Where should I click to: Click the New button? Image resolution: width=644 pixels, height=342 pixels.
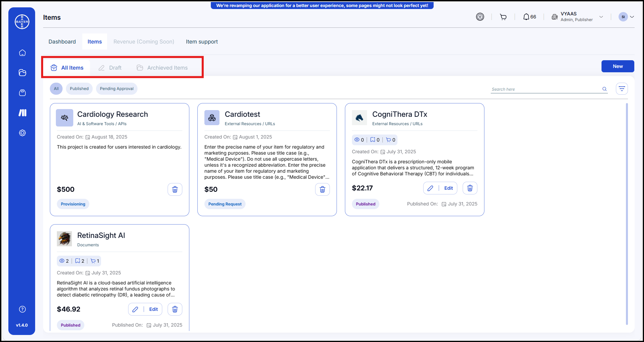pos(618,66)
